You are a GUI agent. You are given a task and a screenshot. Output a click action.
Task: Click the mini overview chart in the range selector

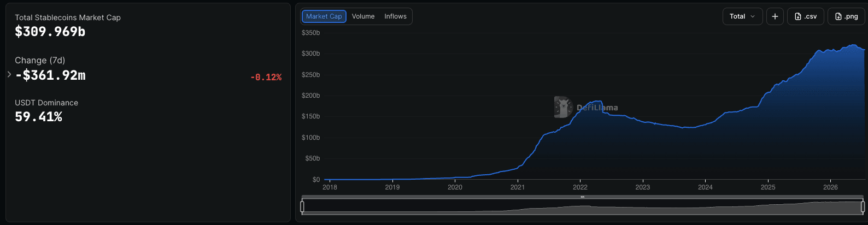pyautogui.click(x=583, y=207)
